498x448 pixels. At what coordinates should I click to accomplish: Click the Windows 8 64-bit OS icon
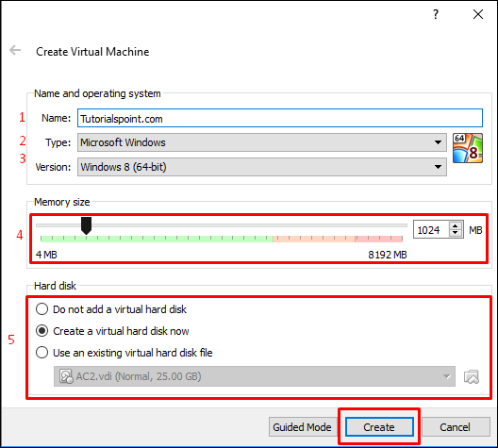coord(468,148)
